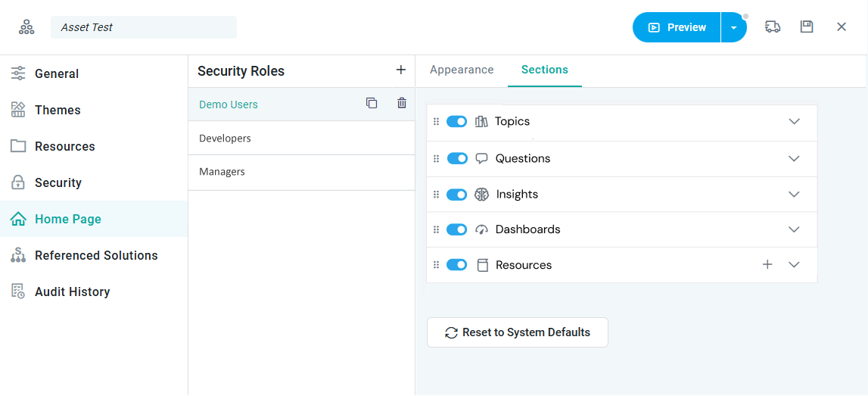
Task: Delete the Demo Users role via trash icon
Action: (x=402, y=104)
